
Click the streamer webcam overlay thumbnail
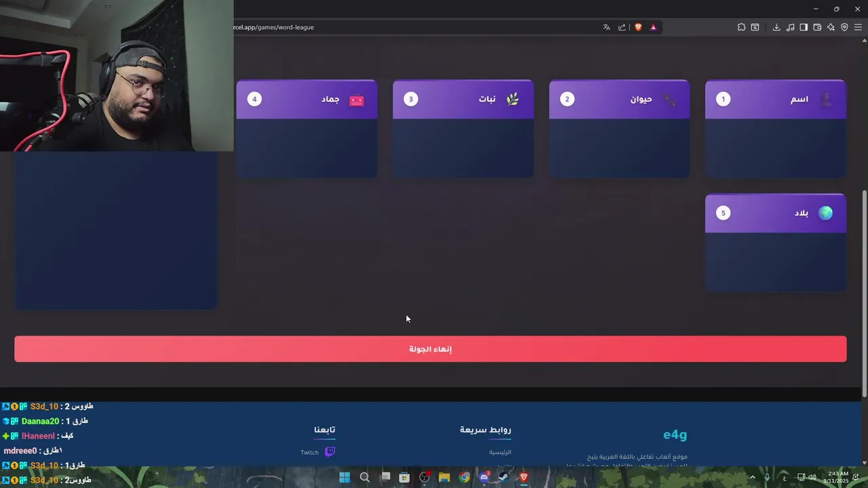click(117, 75)
